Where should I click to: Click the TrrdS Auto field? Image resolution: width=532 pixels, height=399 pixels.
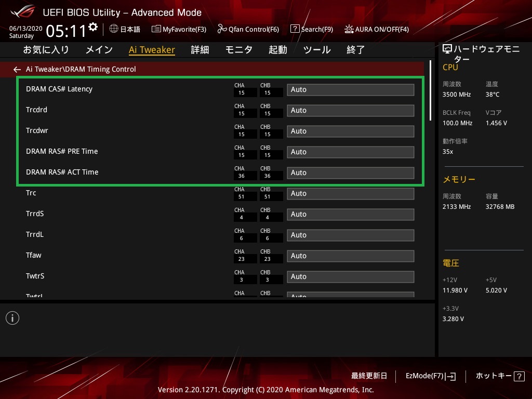[351, 215]
